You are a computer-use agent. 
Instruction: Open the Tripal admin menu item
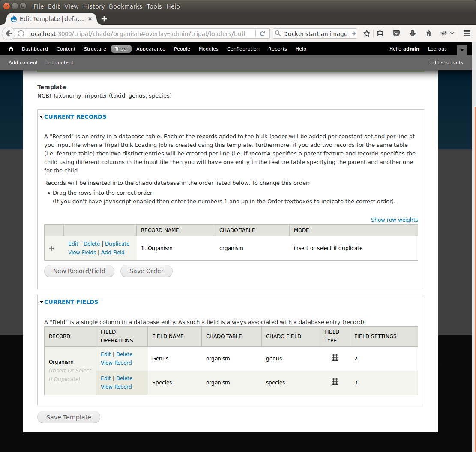[x=121, y=49]
